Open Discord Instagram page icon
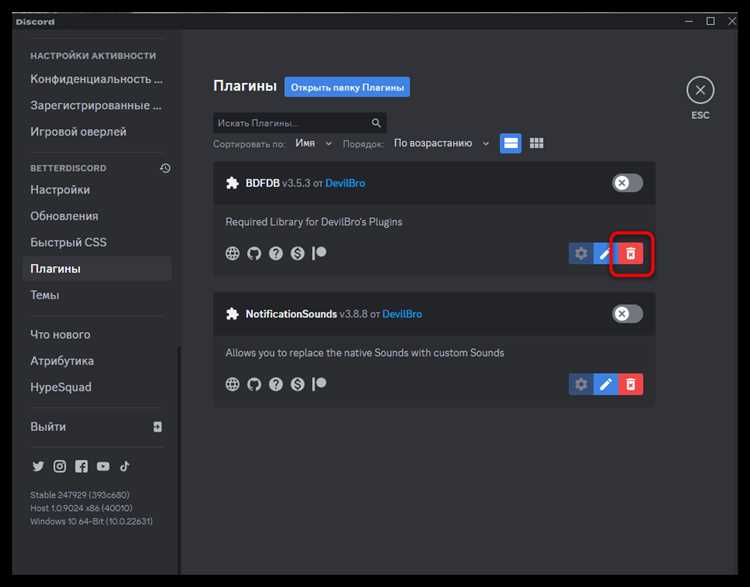 60,466
